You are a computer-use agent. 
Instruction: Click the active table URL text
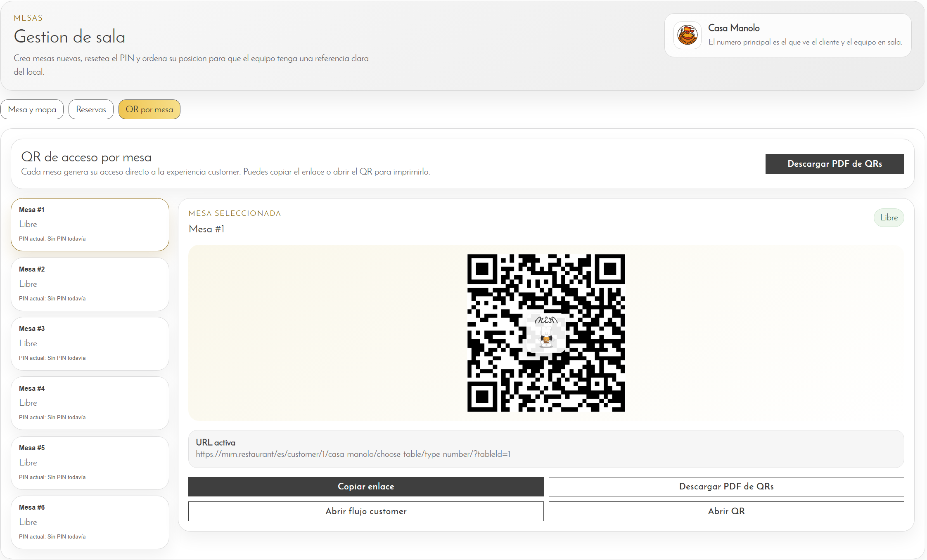click(353, 454)
